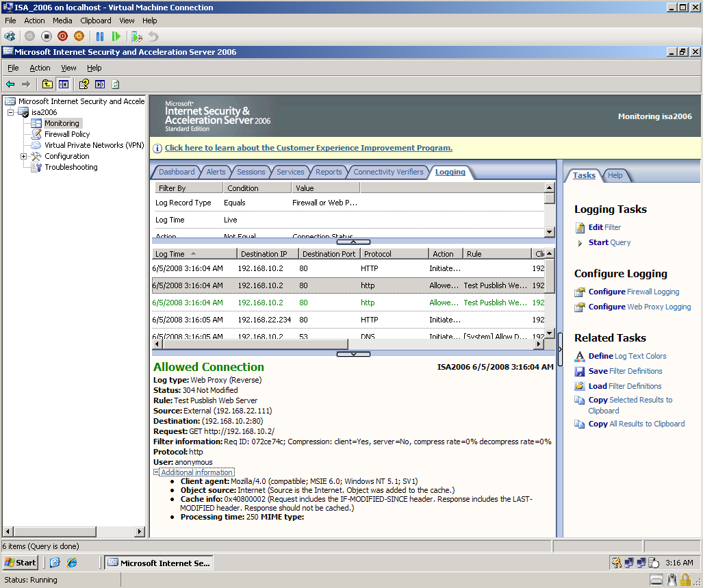Screen dimensions: 703x588
Task: Open the Reports tab
Action: pyautogui.click(x=329, y=172)
